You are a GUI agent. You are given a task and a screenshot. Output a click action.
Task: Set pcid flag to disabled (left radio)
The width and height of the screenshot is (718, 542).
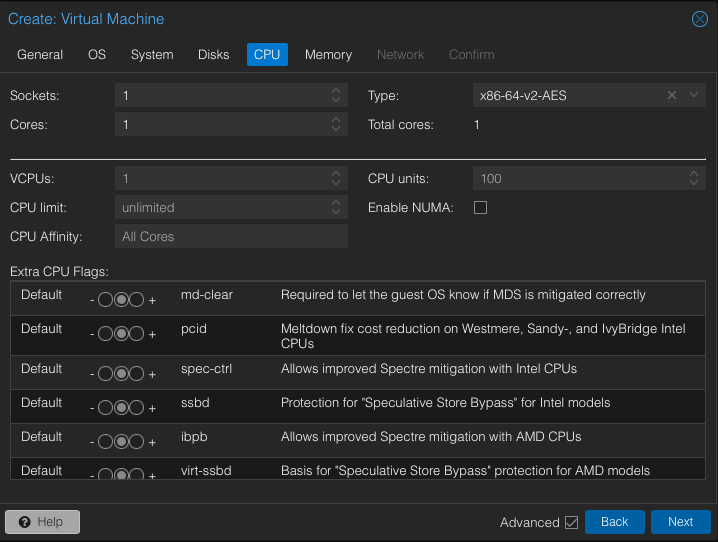[x=105, y=333]
